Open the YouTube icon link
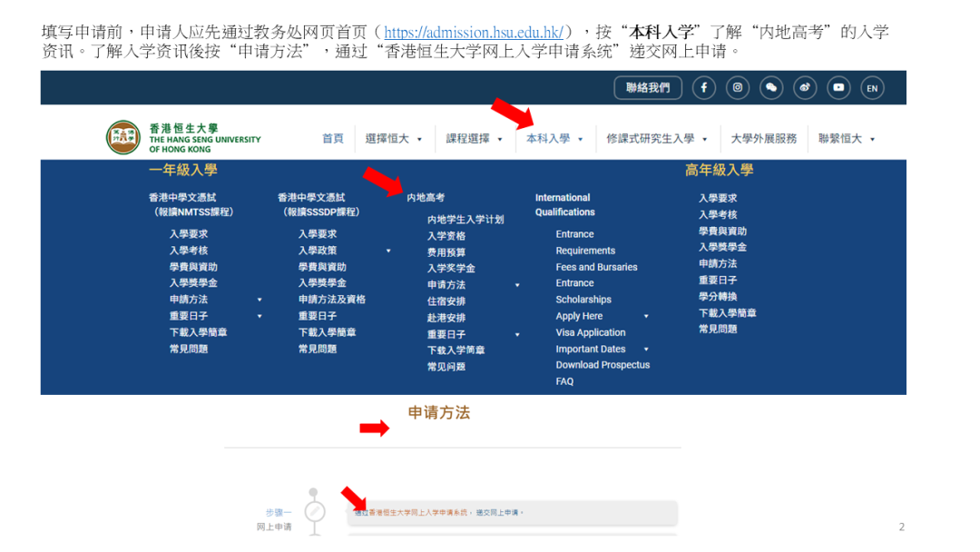Screen dimensions: 980x552 pos(838,87)
